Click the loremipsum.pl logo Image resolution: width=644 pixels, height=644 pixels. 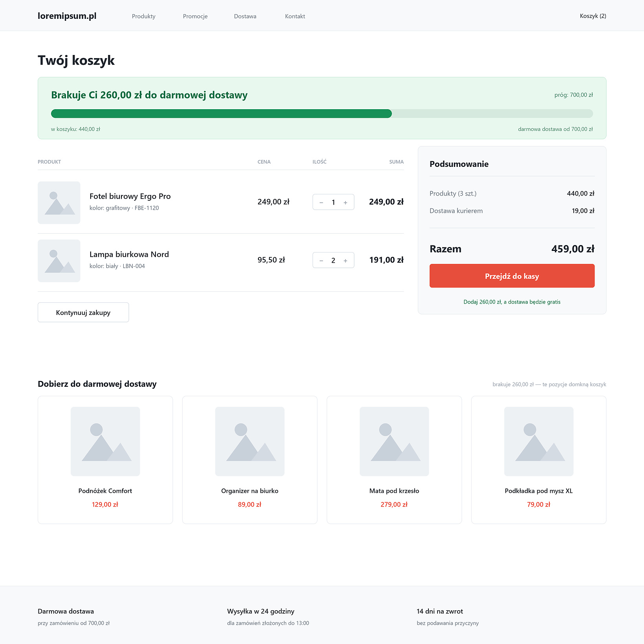coord(67,16)
